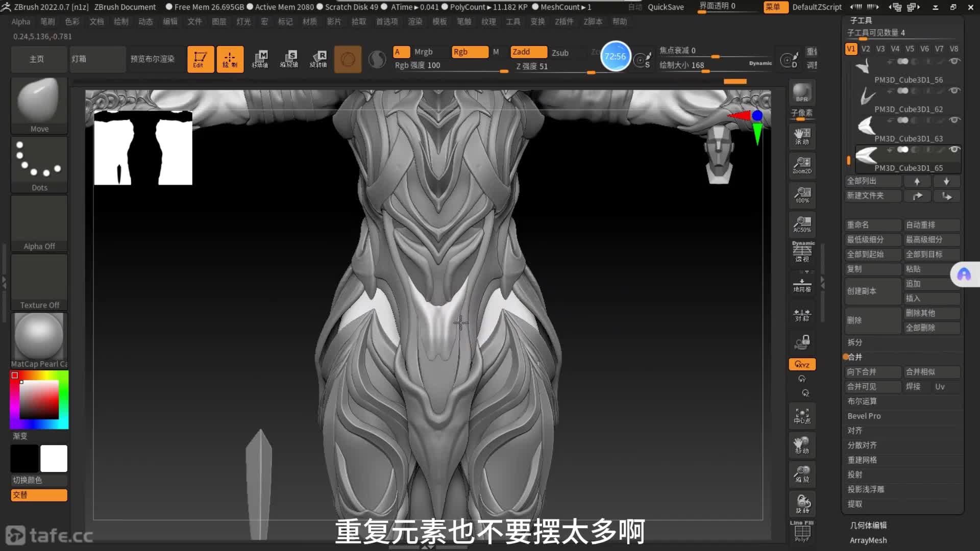This screenshot has width=980, height=551.
Task: Toggle the orange XYZ rotation button
Action: pyautogui.click(x=802, y=364)
